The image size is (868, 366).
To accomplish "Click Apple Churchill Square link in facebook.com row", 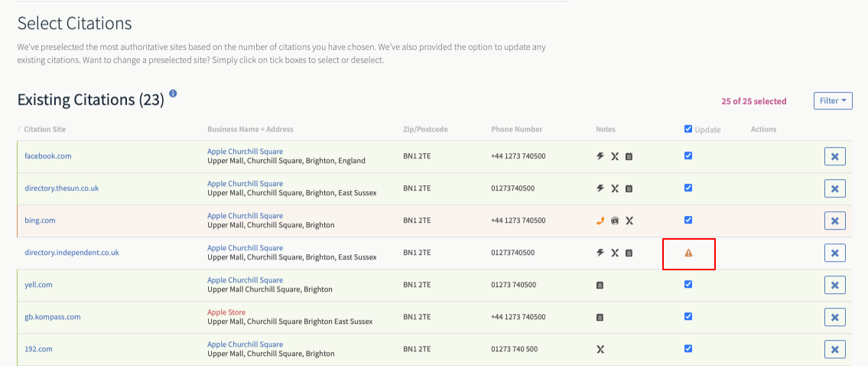I will coord(245,152).
